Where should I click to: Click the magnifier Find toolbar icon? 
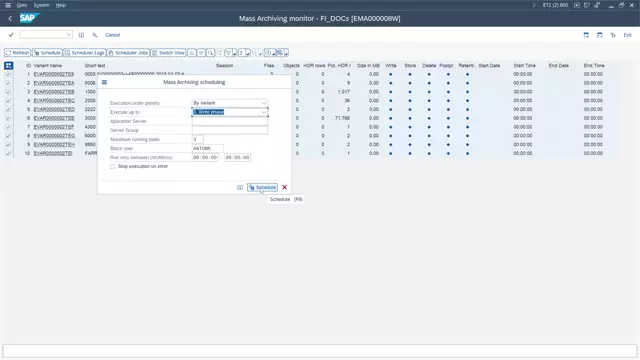pyautogui.click(x=211, y=53)
